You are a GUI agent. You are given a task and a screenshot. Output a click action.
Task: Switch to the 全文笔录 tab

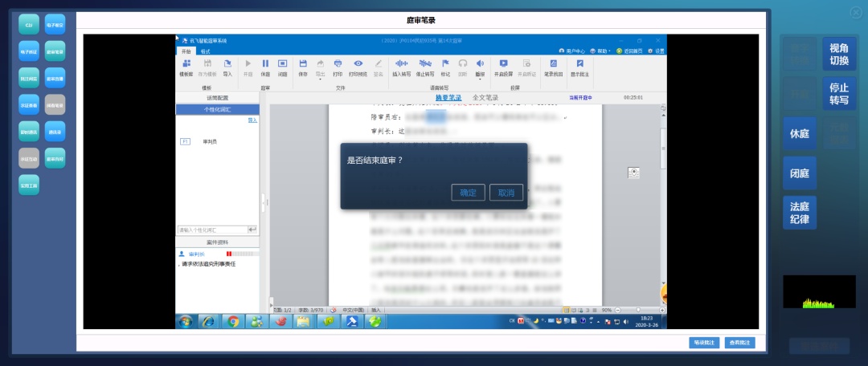click(x=485, y=98)
